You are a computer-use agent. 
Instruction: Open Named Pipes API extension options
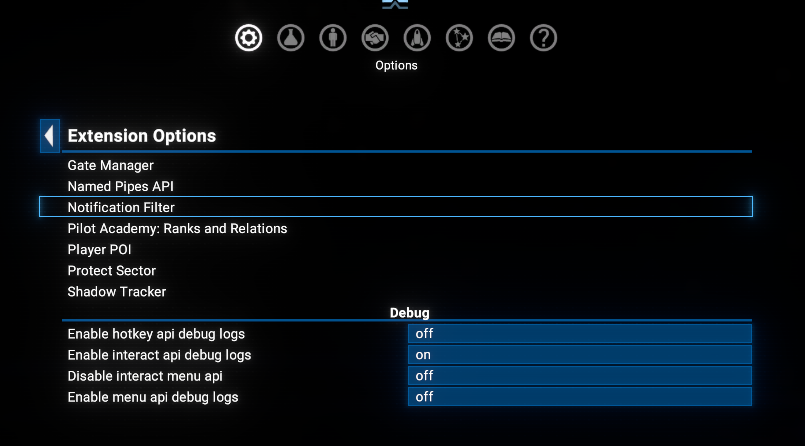coord(396,186)
